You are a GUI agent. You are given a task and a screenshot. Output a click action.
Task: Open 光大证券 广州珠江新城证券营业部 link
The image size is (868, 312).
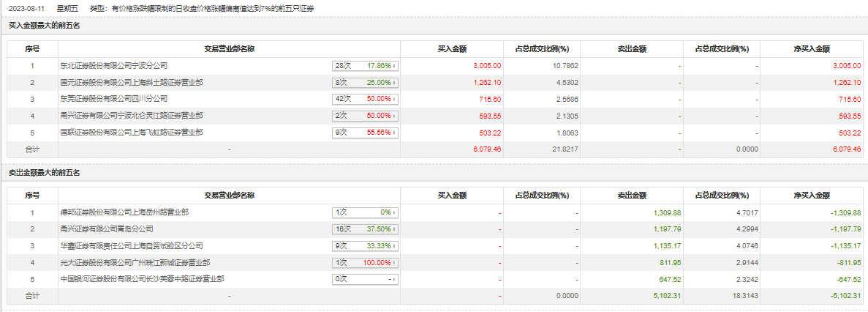(135, 262)
